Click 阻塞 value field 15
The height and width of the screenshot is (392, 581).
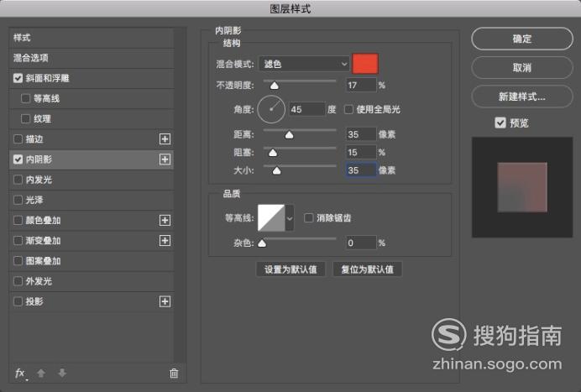coord(361,152)
